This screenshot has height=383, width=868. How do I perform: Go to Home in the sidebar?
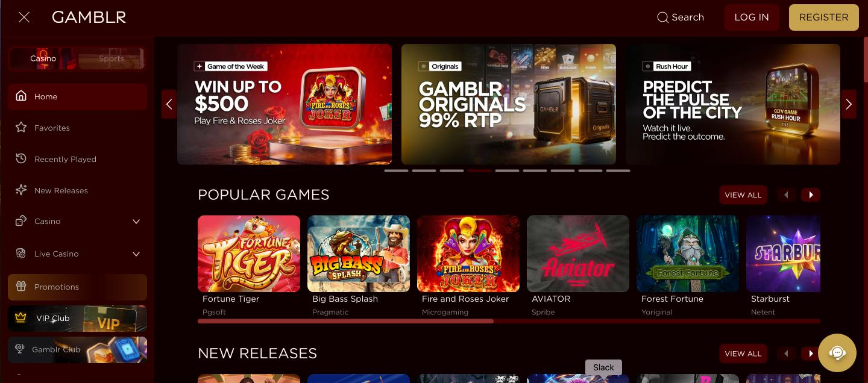77,96
